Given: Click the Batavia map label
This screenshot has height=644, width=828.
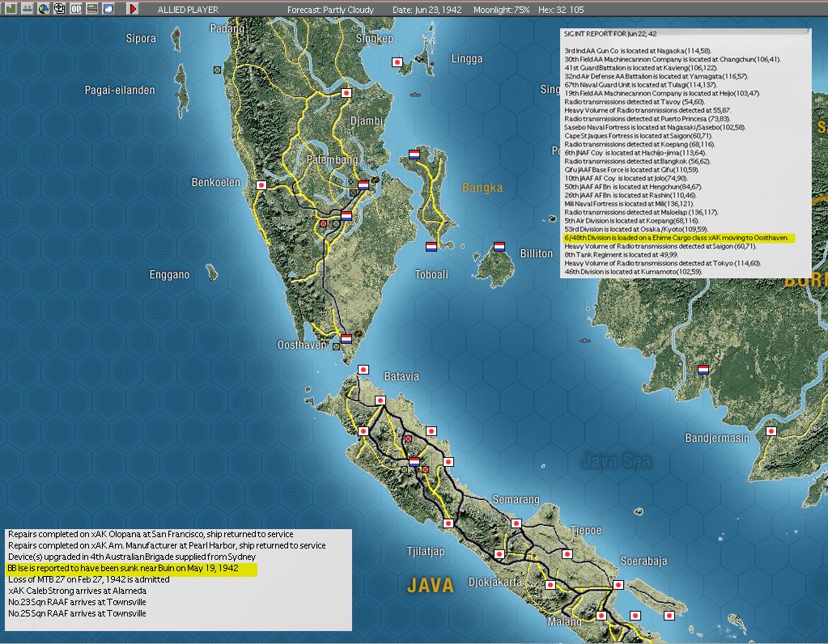Looking at the screenshot, I should click(401, 376).
